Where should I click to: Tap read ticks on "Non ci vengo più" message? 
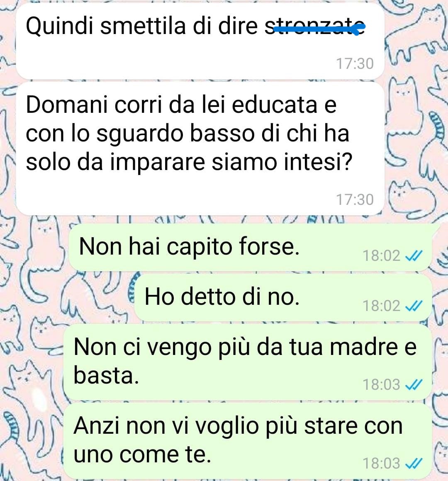click(414, 384)
